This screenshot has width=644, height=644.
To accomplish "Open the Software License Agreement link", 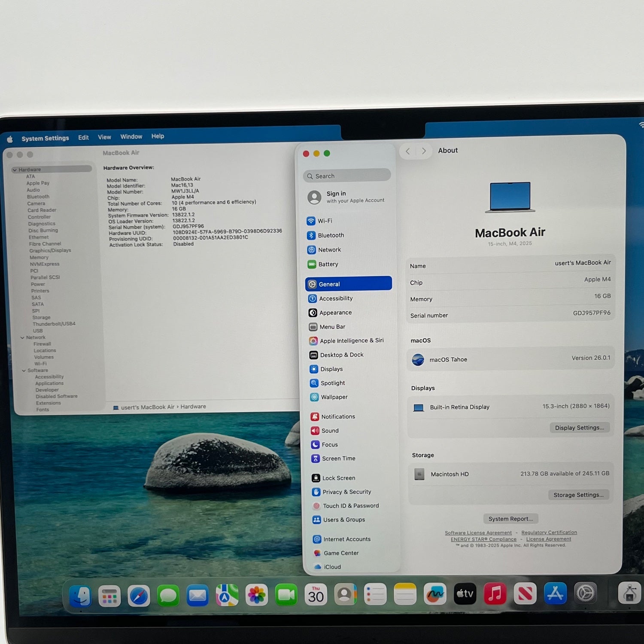I will pyautogui.click(x=478, y=533).
